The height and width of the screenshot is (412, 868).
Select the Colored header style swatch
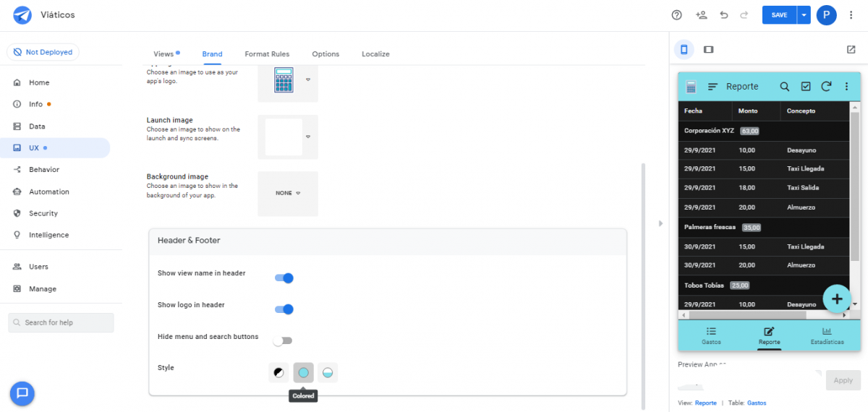303,373
